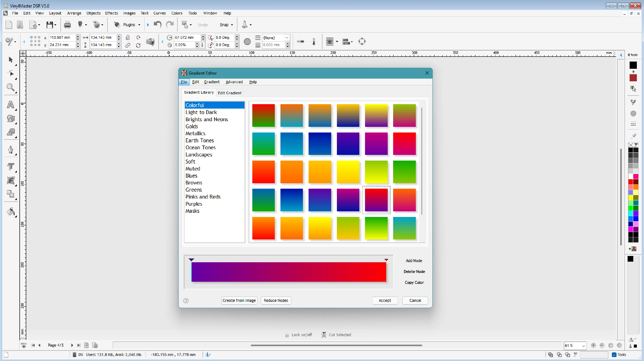Open the Effects menu in main menu bar
The width and height of the screenshot is (644, 361).
point(111,13)
